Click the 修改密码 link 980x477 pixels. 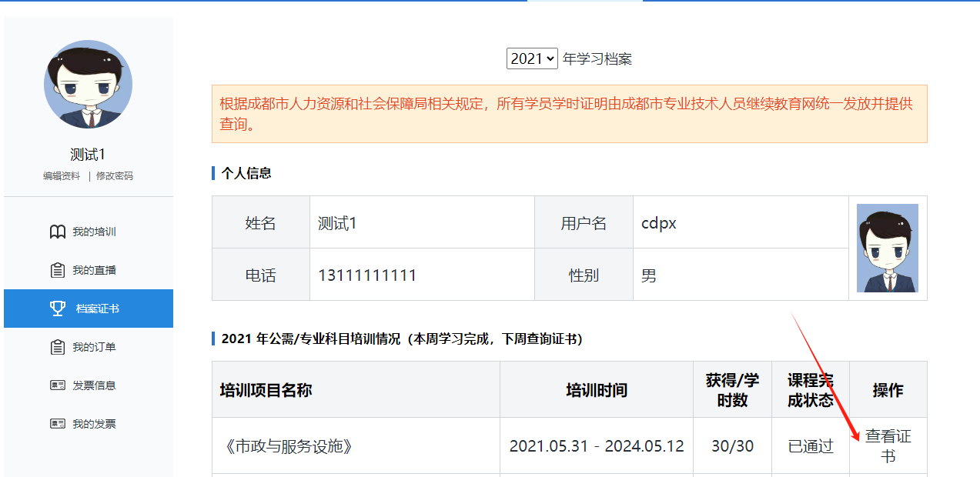click(114, 176)
